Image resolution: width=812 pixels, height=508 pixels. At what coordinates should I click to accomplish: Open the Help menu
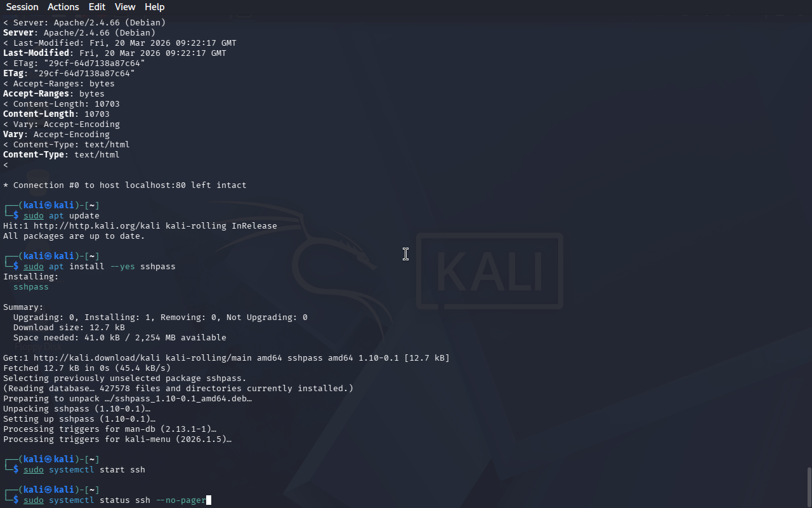(155, 7)
